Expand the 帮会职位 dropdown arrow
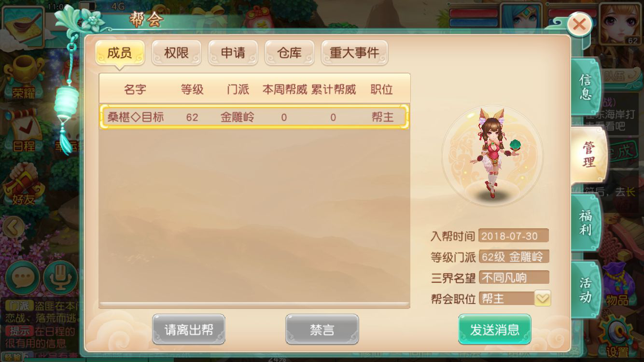The image size is (644, 362). pyautogui.click(x=543, y=298)
